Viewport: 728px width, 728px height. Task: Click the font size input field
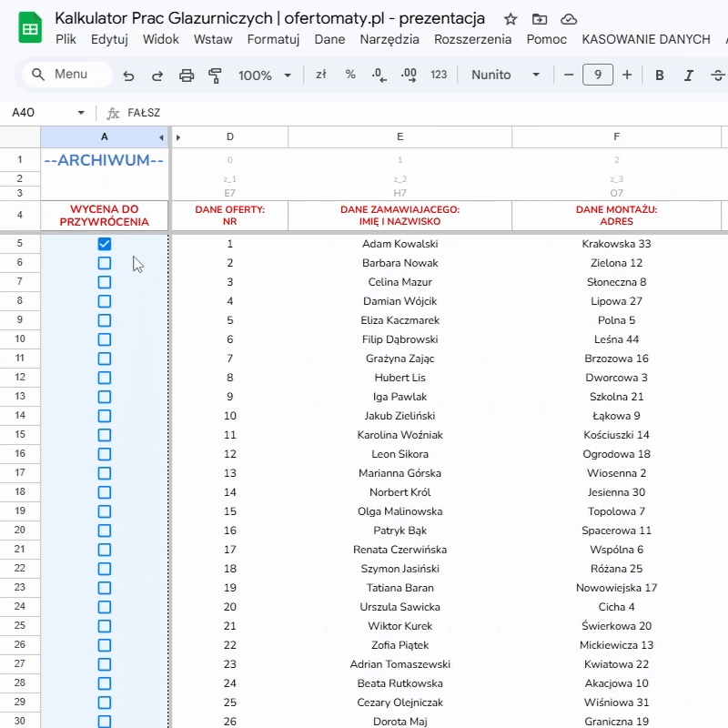597,75
